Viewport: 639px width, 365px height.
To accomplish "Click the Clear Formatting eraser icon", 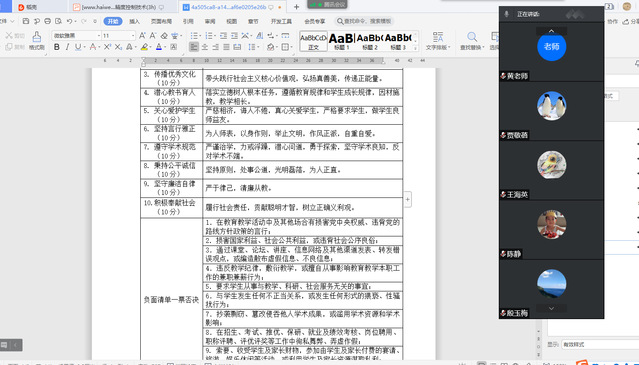I will [164, 36].
